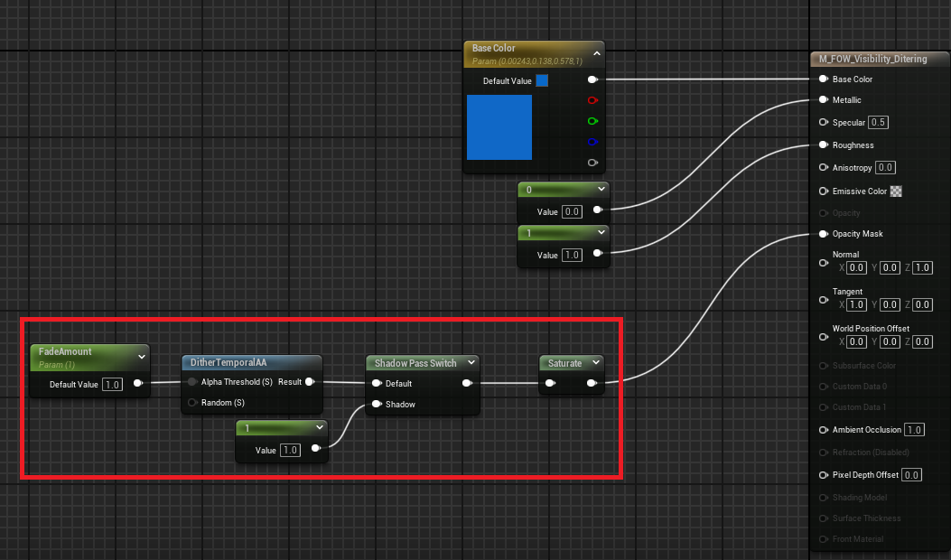
Task: Click the Shadow input pin on Shadow Pass Switch
Action: click(376, 404)
